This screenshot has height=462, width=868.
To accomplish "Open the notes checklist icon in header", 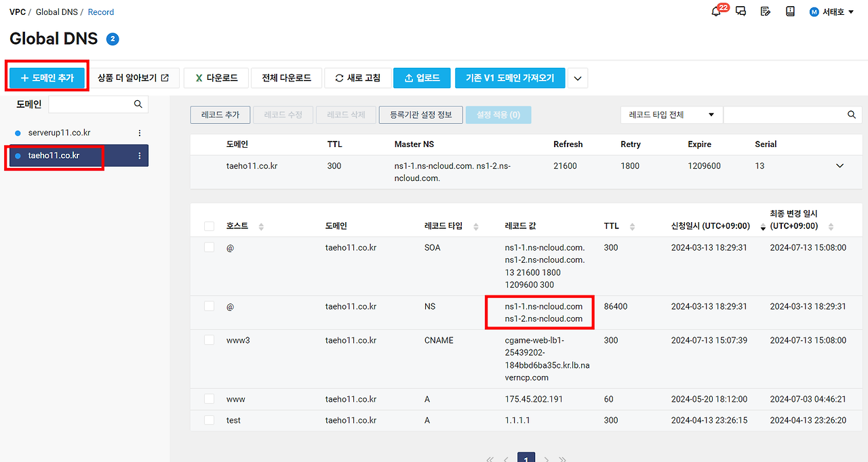I will point(766,12).
